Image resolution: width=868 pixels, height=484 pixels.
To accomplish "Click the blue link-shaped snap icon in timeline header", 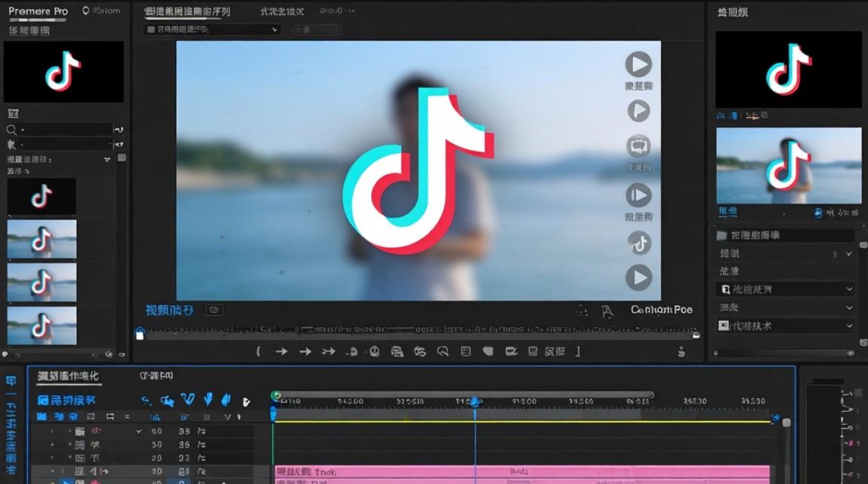I will click(x=147, y=401).
